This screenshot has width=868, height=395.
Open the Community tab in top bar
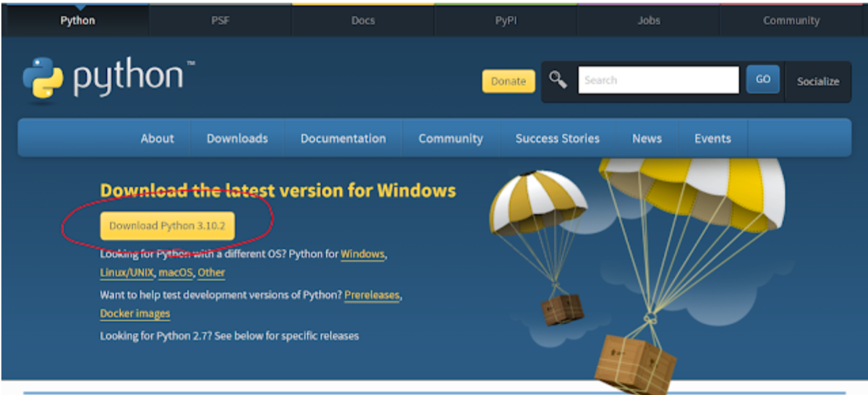pyautogui.click(x=791, y=20)
